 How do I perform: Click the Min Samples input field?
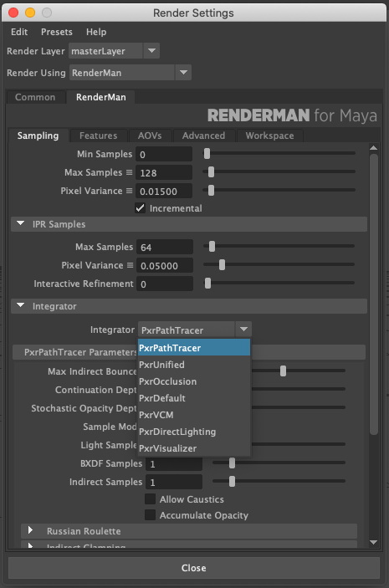pos(164,154)
